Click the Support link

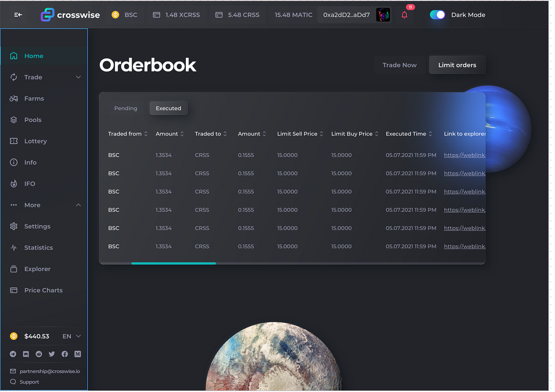coord(29,382)
